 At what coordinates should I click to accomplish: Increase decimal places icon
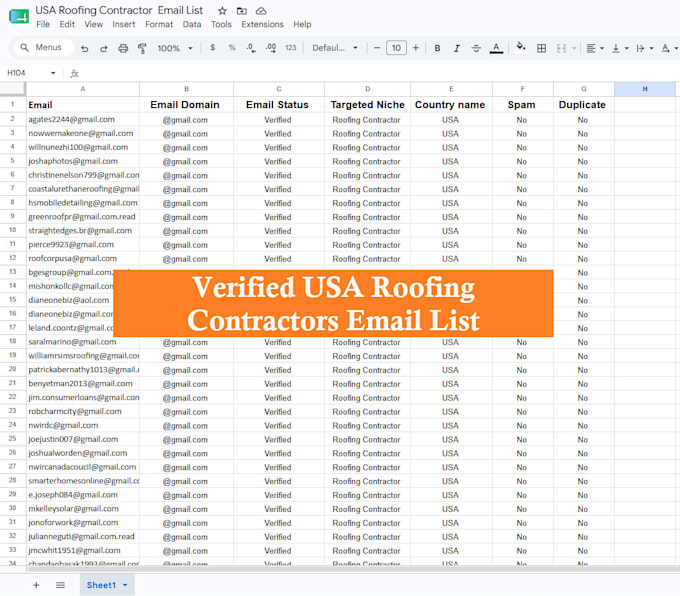(271, 48)
